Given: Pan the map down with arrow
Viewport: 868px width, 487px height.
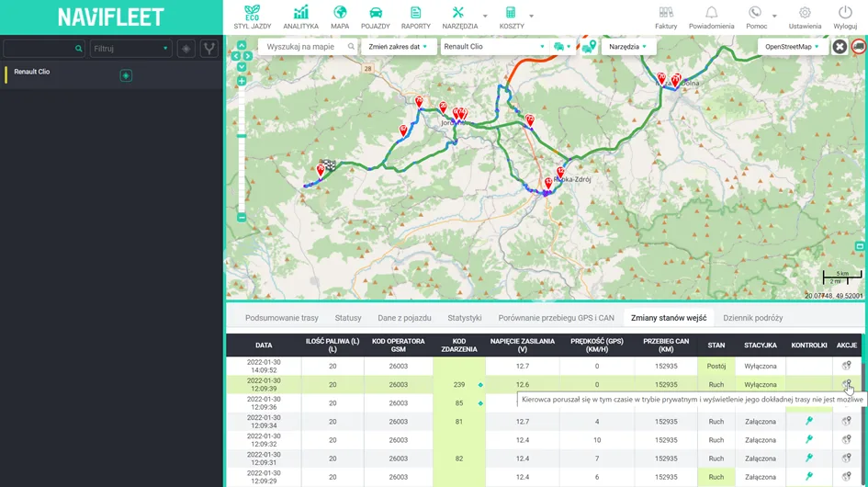Looking at the screenshot, I should click(x=242, y=66).
